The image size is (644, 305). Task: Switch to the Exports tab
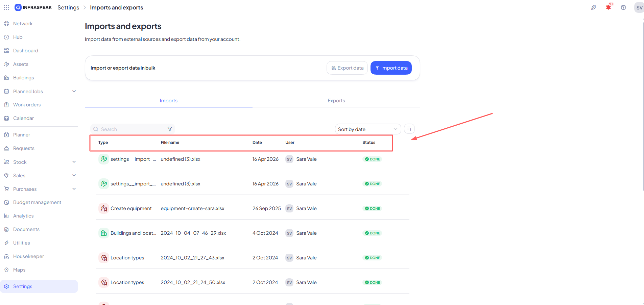(336, 101)
